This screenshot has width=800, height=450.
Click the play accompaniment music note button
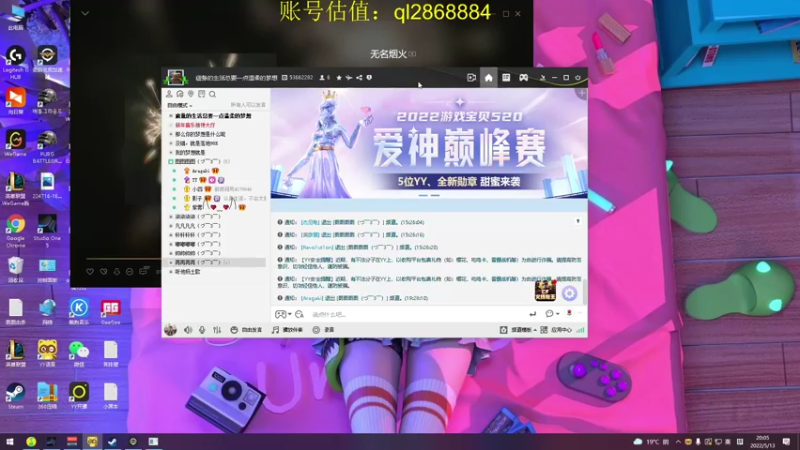[x=287, y=330]
